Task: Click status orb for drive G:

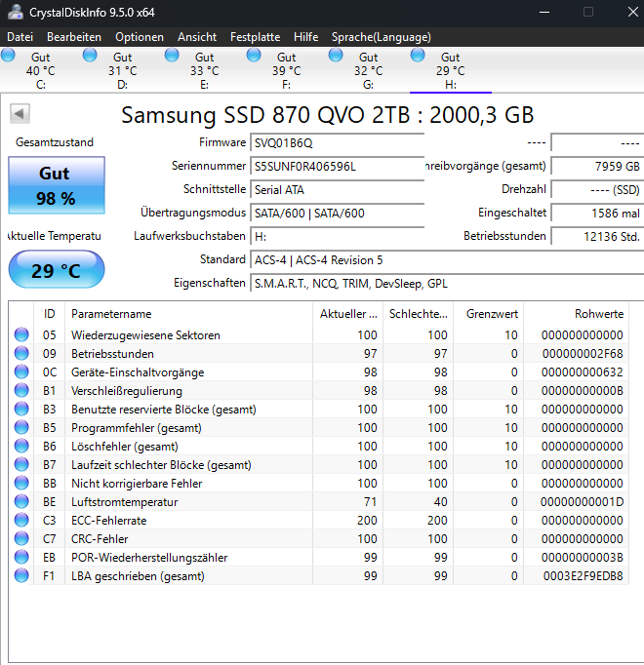Action: point(336,56)
